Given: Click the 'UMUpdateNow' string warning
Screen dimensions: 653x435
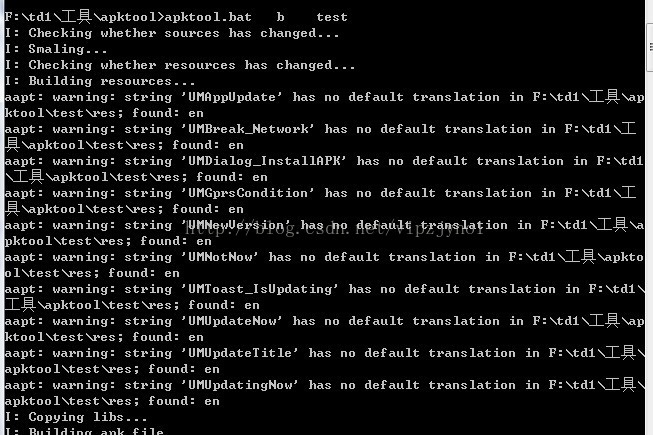Looking at the screenshot, I should click(x=324, y=329).
